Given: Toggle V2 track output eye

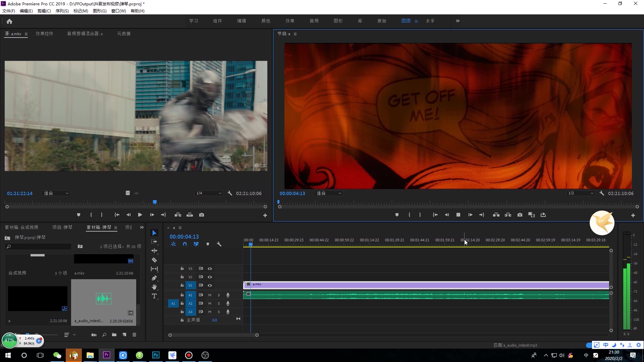Looking at the screenshot, I should point(210,277).
